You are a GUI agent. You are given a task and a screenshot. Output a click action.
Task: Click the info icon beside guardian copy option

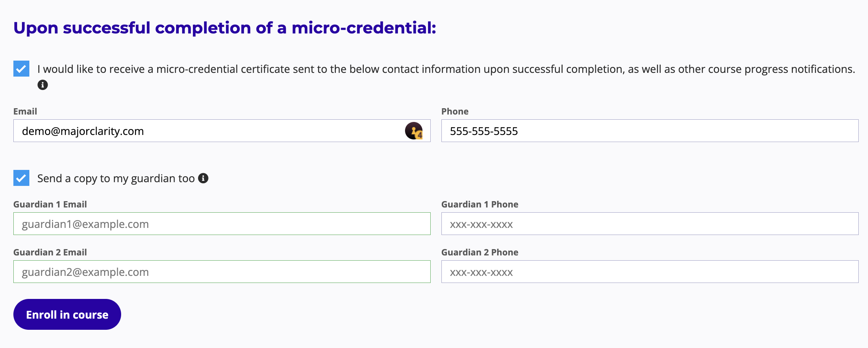tap(203, 178)
